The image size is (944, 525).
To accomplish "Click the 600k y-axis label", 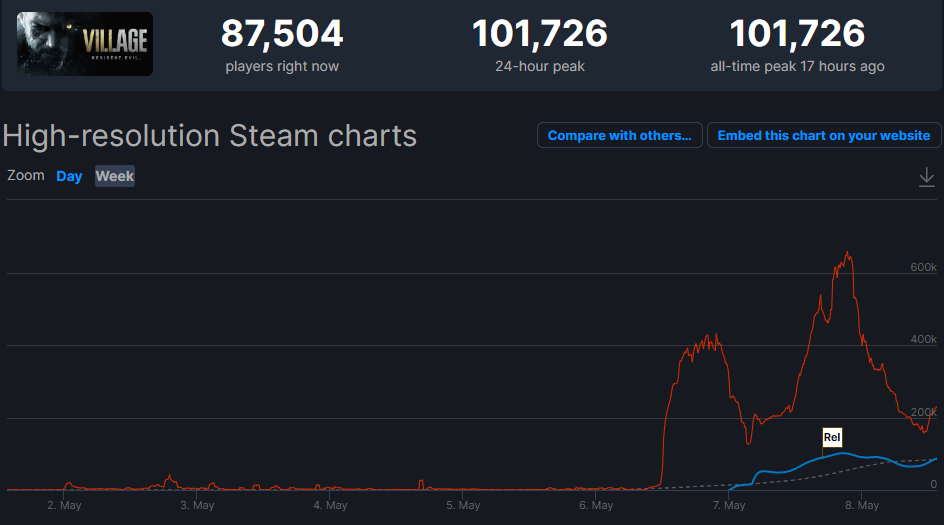I will coord(924,267).
